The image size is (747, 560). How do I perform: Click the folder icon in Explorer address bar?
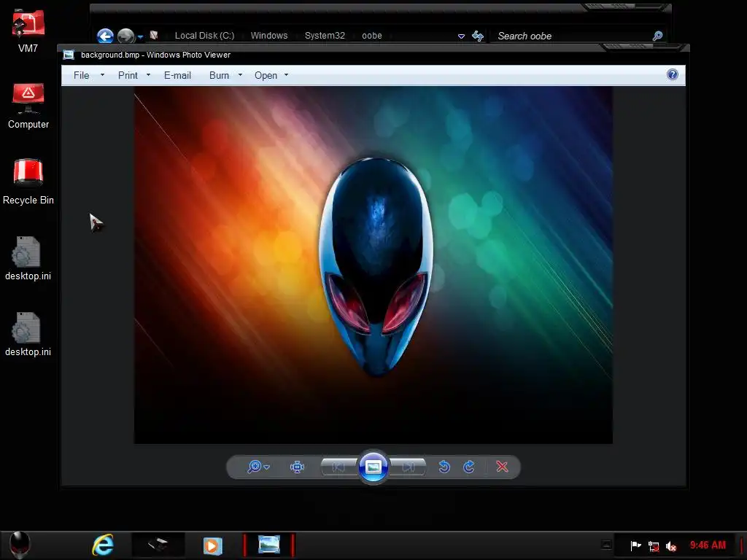click(154, 35)
